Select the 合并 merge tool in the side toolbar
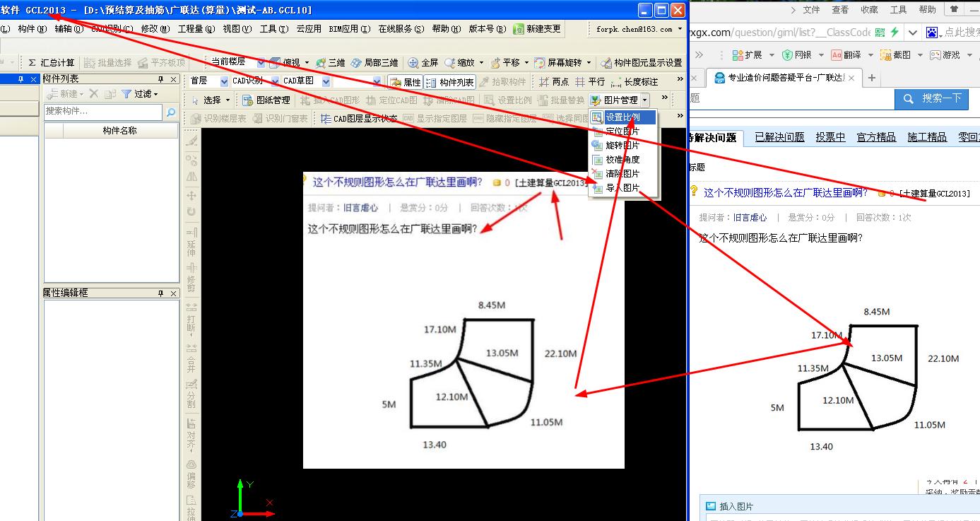 coord(191,357)
